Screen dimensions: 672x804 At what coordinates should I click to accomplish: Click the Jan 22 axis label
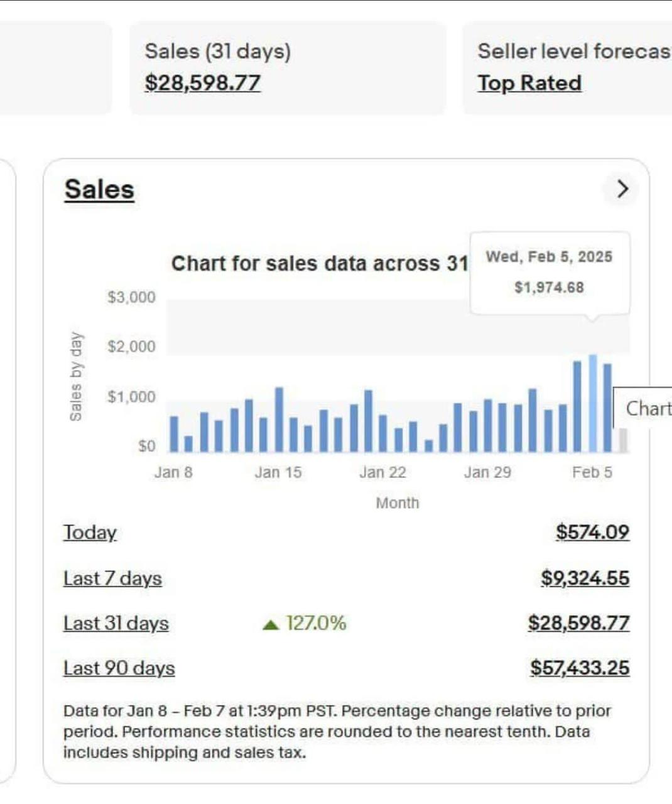(x=383, y=472)
